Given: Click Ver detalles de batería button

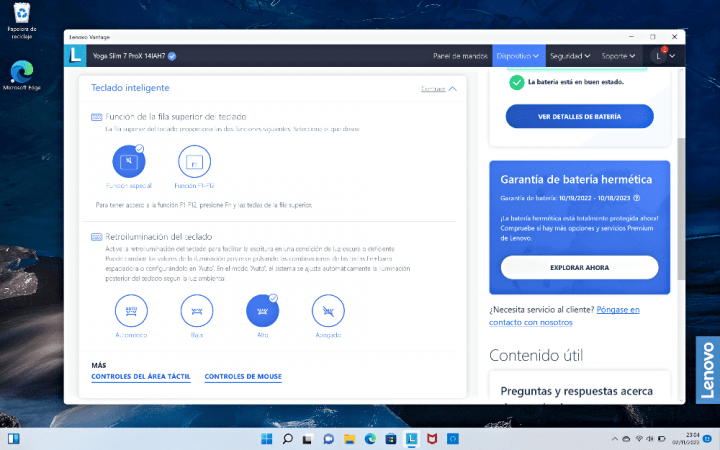Looking at the screenshot, I should click(579, 117).
